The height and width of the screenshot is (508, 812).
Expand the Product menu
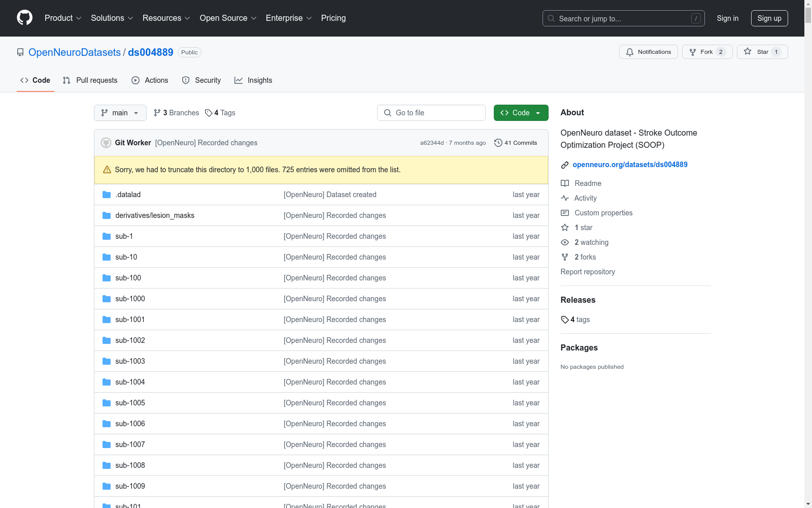[x=63, y=18]
